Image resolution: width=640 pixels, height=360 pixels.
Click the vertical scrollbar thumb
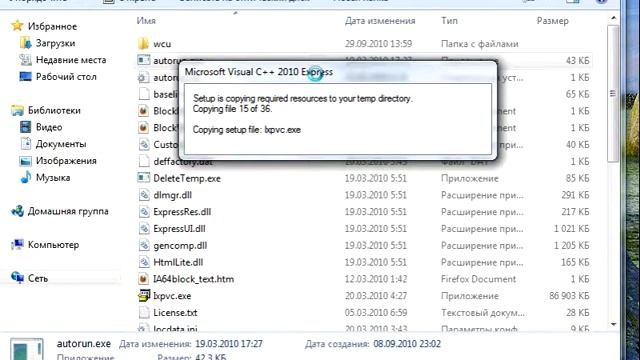coord(613,93)
